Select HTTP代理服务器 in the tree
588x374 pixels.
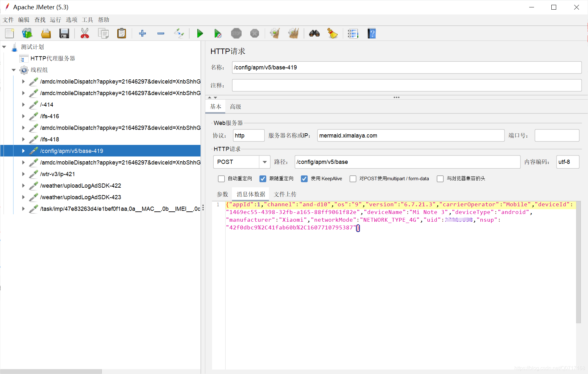tap(53, 58)
